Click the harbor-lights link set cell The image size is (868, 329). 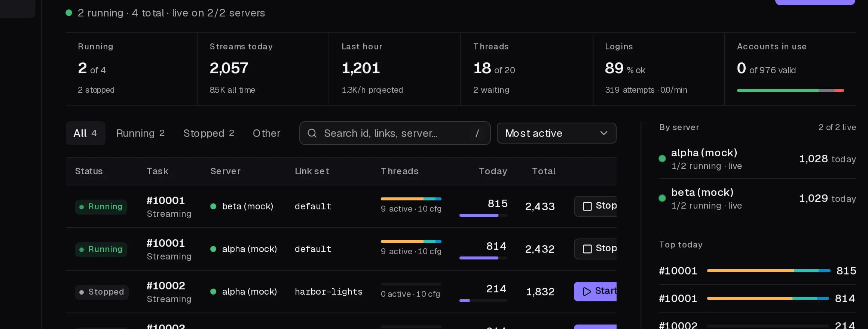[328, 292]
